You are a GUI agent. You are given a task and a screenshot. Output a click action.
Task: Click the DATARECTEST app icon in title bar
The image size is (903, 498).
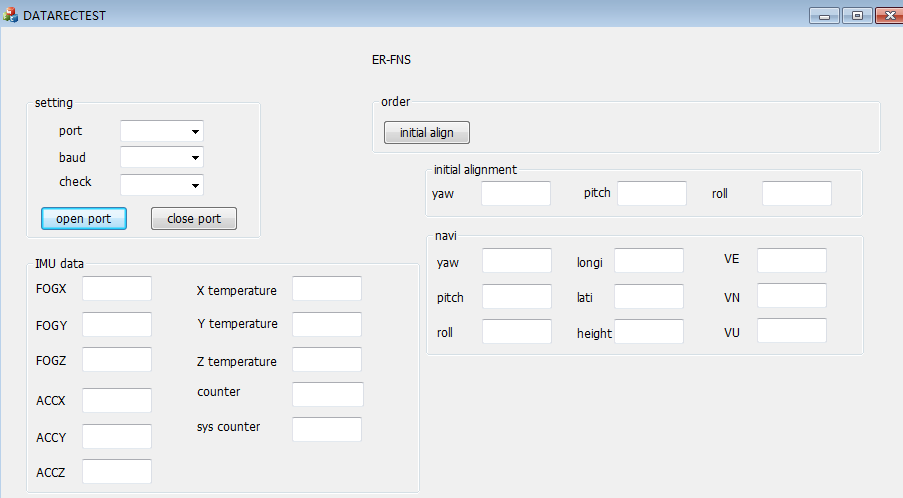(11, 15)
